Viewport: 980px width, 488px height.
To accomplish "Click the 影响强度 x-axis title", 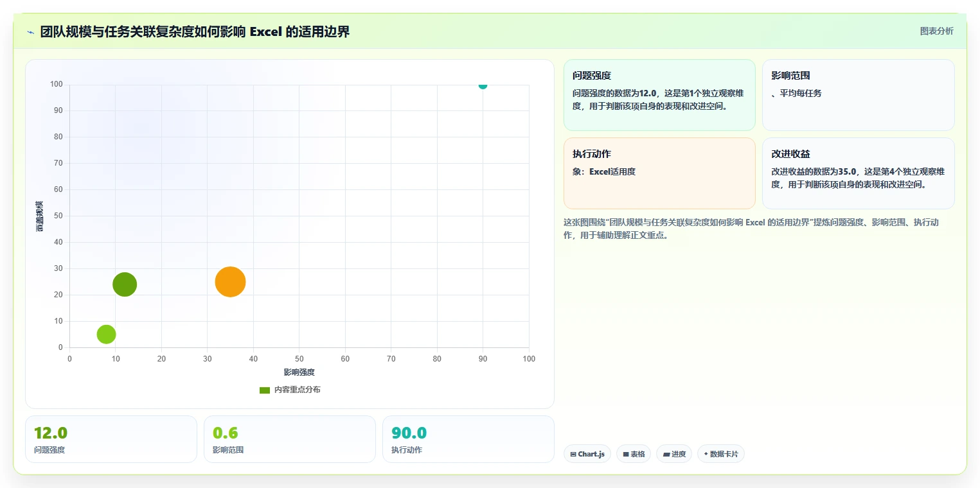I will pyautogui.click(x=299, y=372).
